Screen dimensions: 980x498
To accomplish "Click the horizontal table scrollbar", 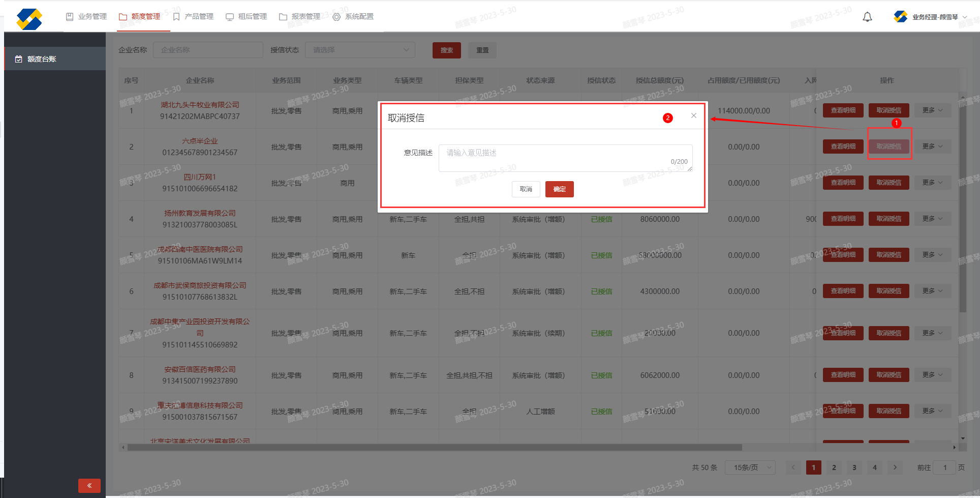I will [435, 448].
